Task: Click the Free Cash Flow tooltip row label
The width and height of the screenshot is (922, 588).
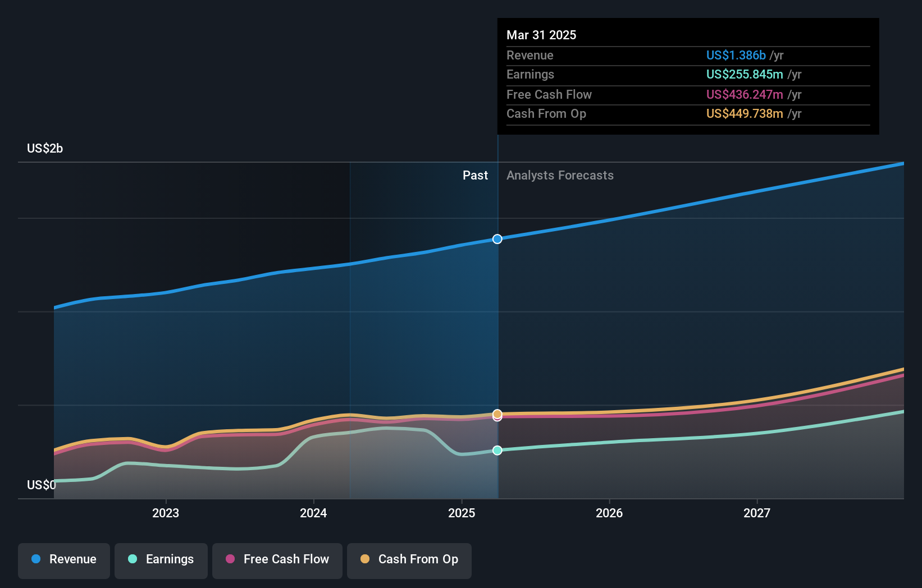Action: (549, 94)
